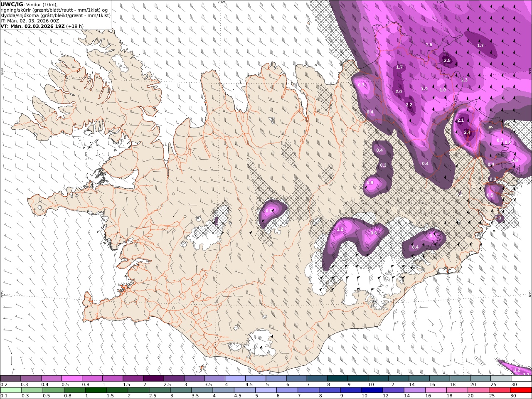Click the '2.5' snowfall value on the map
The width and height of the screenshot is (532, 399).
coord(447,61)
